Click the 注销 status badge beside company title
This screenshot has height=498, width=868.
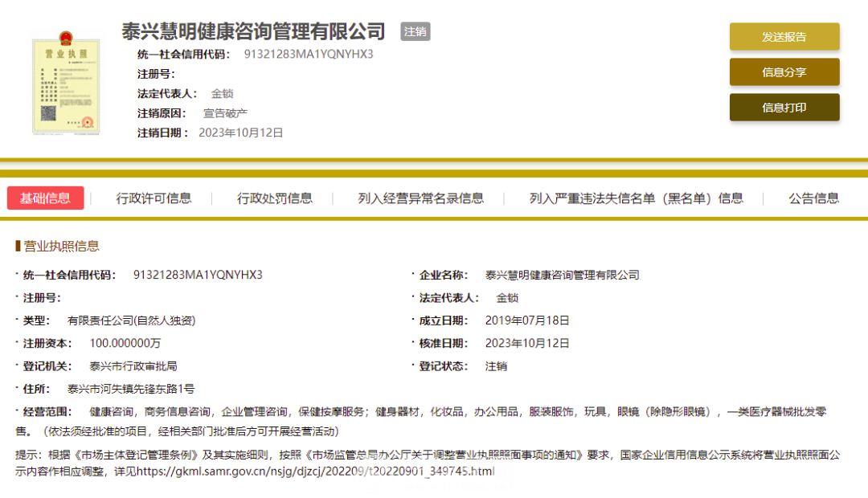tap(416, 31)
